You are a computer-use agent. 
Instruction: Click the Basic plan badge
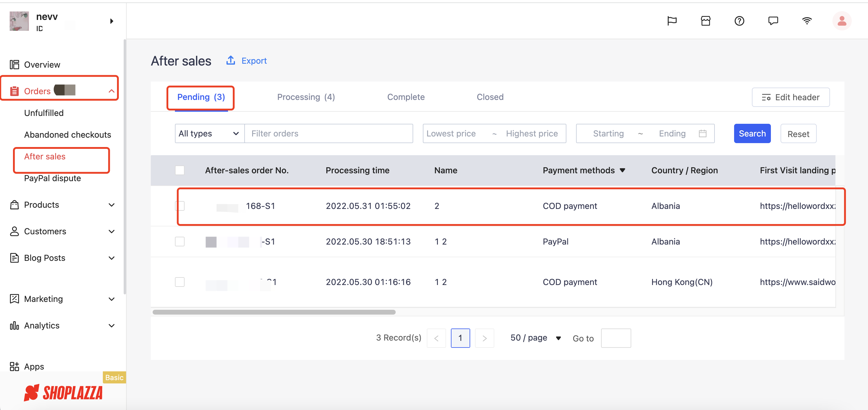pyautogui.click(x=114, y=377)
